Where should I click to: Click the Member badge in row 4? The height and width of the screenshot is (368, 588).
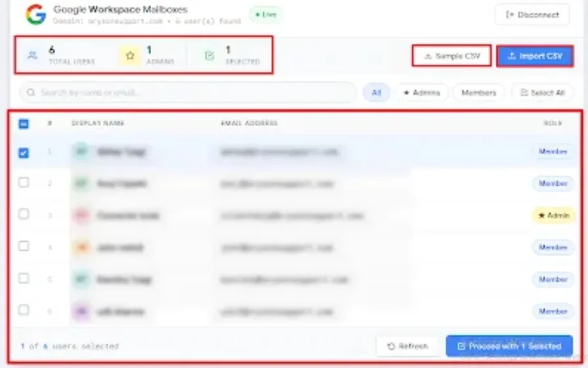[x=553, y=247]
